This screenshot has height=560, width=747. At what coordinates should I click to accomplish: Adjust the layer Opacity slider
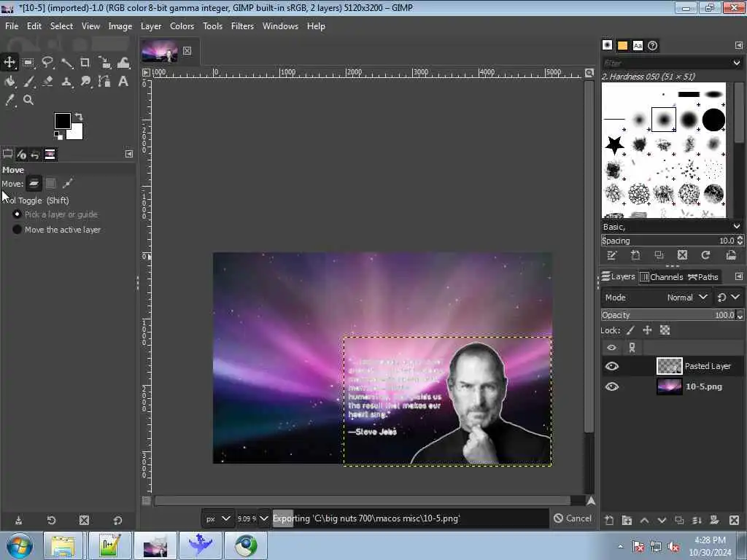[669, 315]
